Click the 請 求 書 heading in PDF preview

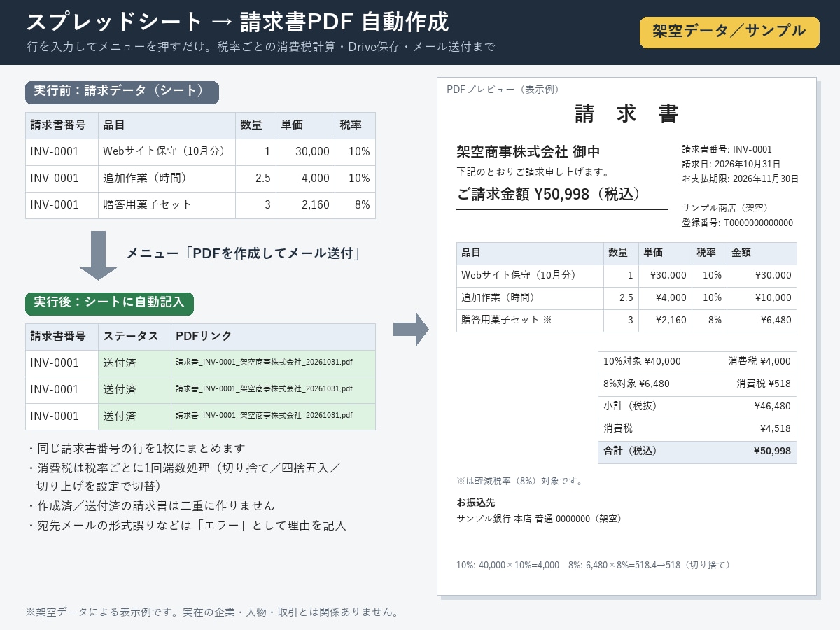(626, 113)
